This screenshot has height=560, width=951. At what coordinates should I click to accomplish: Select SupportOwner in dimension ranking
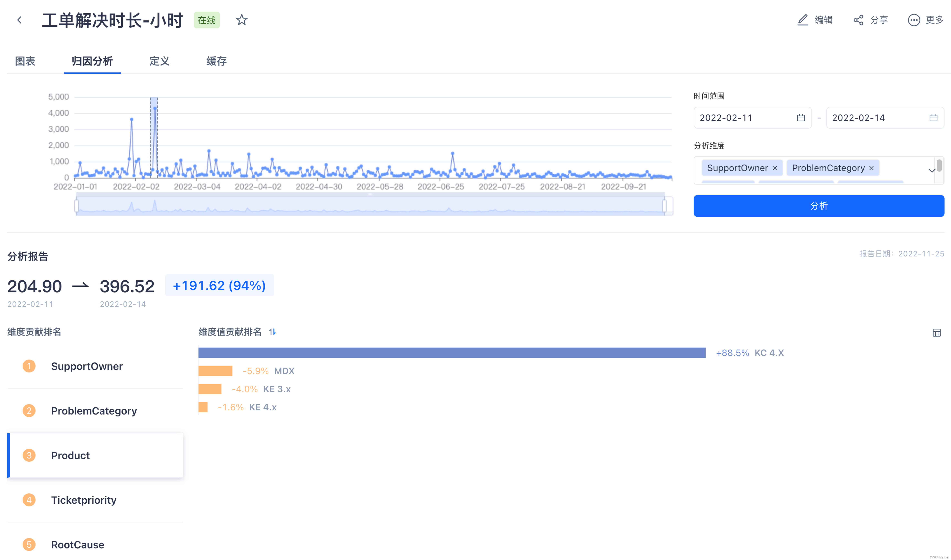pyautogui.click(x=87, y=366)
